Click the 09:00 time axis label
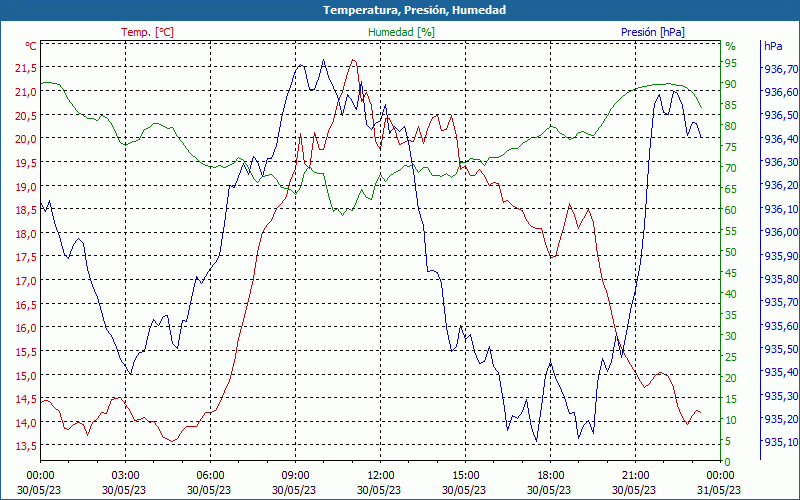Screen dimensions: 800x500 [295, 476]
